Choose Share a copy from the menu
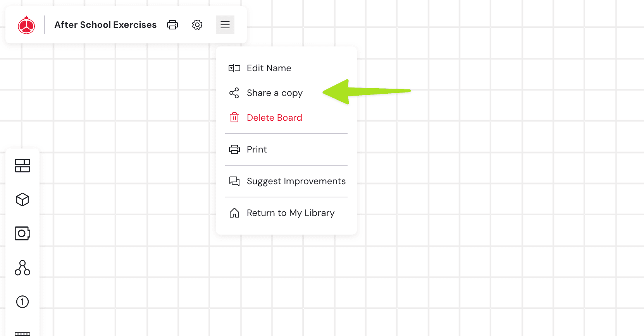The image size is (644, 336). (274, 93)
